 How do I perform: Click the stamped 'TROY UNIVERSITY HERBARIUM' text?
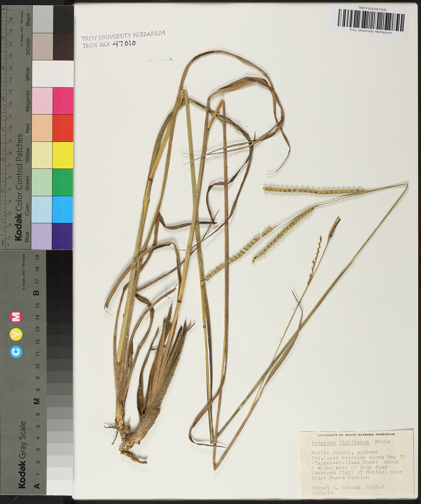click(x=123, y=36)
